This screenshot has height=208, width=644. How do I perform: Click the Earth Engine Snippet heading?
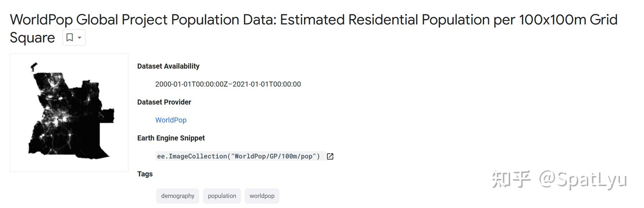point(171,138)
